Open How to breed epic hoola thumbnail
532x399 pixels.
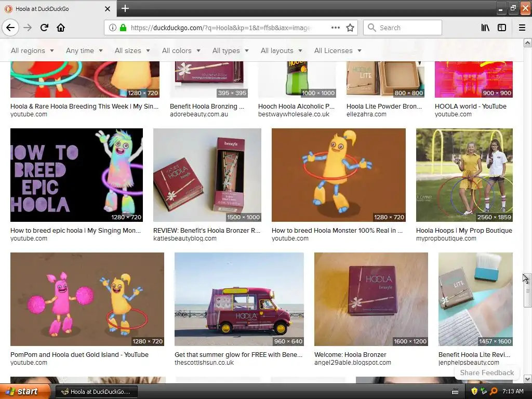tap(76, 175)
